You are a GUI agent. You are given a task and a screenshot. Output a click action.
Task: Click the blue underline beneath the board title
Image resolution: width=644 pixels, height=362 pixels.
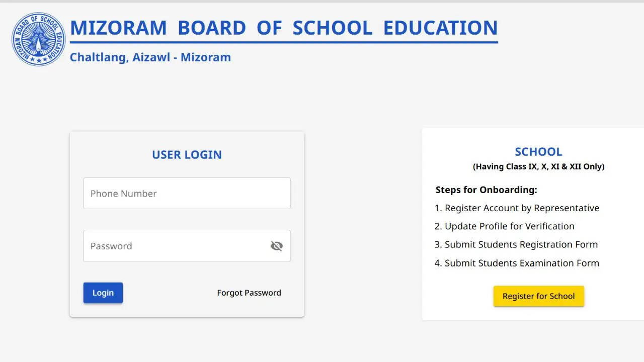pos(284,42)
